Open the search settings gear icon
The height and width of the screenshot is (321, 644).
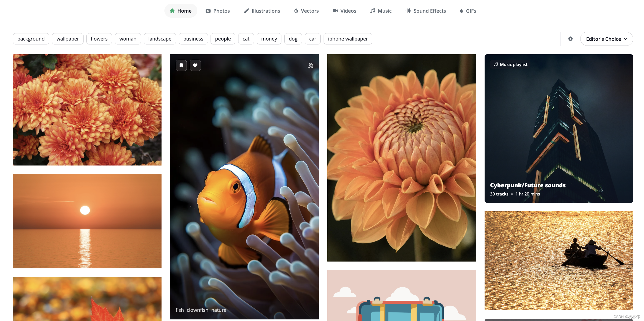point(570,39)
